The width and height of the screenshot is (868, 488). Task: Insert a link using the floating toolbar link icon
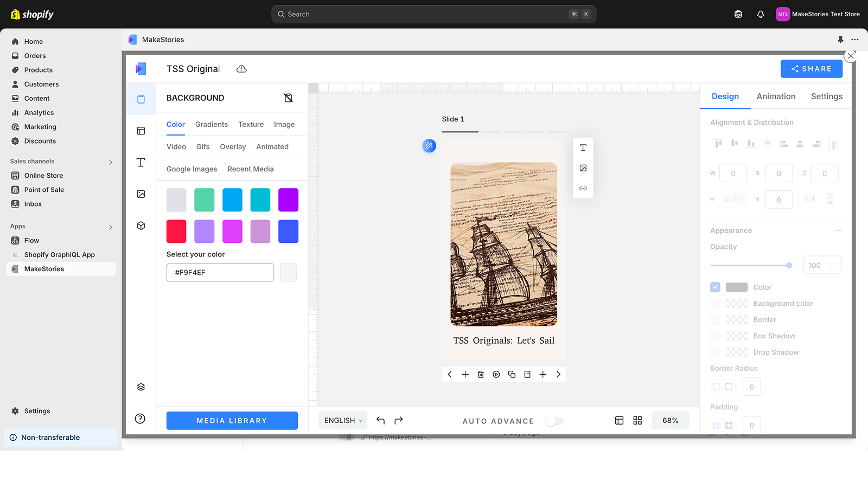point(583,188)
